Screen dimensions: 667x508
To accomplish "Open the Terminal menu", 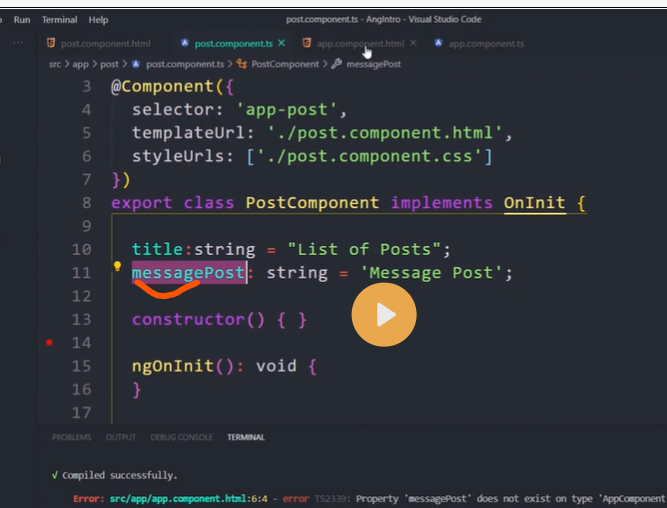I will coord(59,19).
